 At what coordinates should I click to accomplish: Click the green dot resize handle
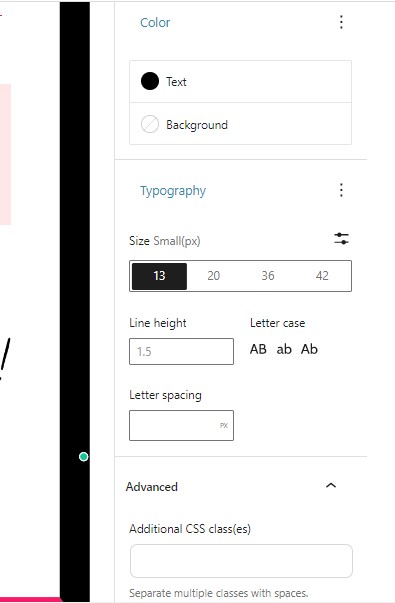click(x=83, y=456)
